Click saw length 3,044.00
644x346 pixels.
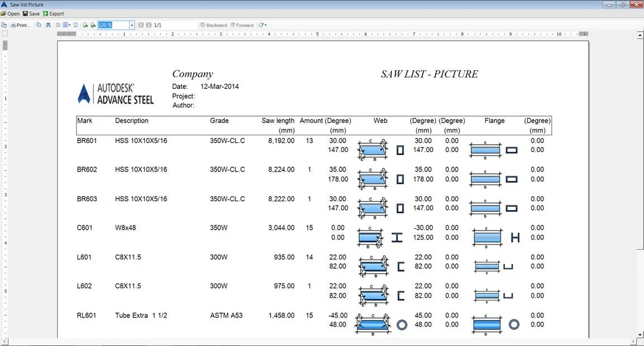pos(281,228)
